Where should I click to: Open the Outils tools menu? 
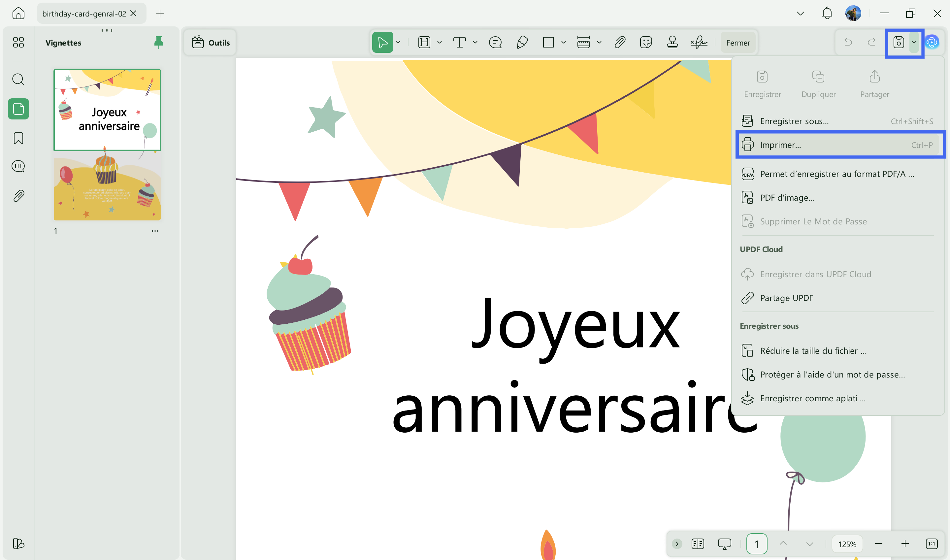point(211,43)
